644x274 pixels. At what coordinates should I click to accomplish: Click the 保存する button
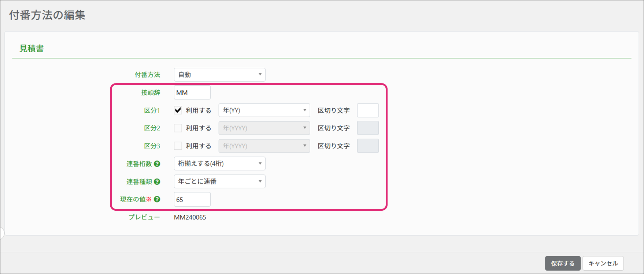563,263
